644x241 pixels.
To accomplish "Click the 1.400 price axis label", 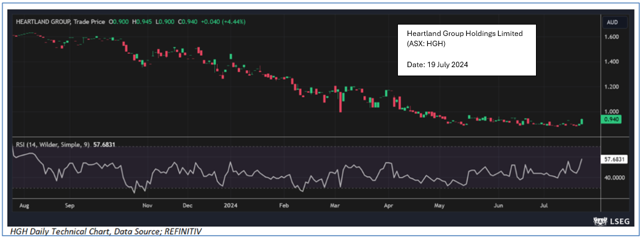I will click(611, 62).
